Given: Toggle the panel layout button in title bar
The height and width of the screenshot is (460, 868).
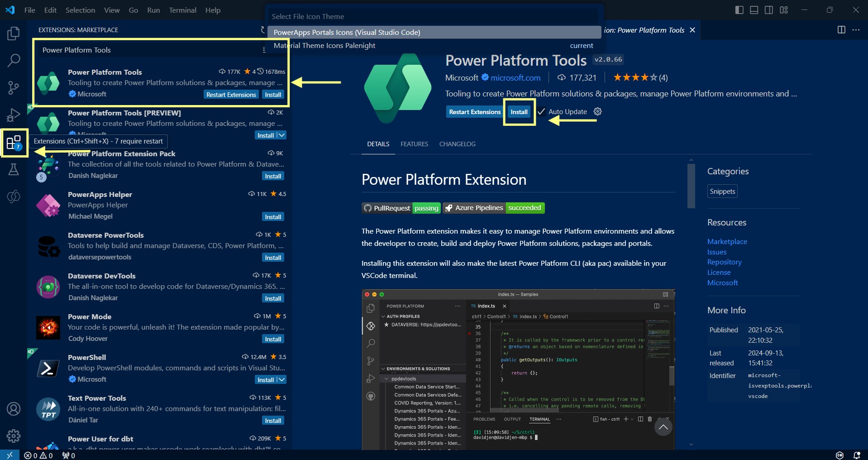Looking at the screenshot, I should tap(754, 10).
